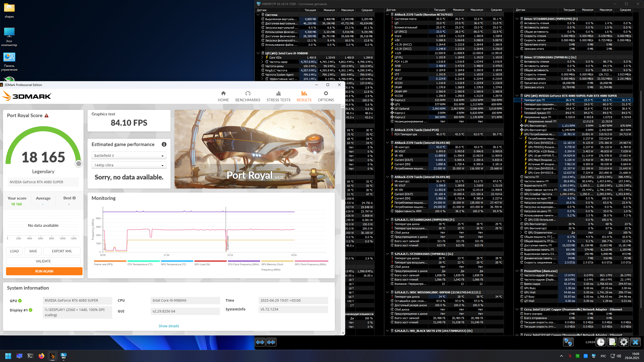The height and width of the screenshot is (362, 644).
Task: Click the GPU Load red legend swatch
Action: (210, 261)
